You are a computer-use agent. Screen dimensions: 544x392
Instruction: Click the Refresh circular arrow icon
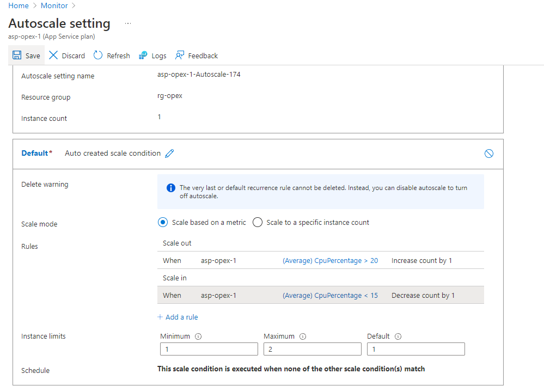[x=98, y=55]
